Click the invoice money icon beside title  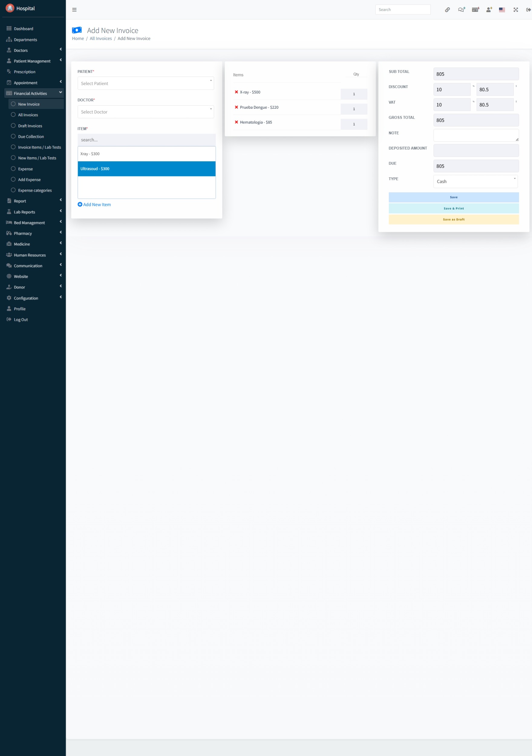(77, 30)
